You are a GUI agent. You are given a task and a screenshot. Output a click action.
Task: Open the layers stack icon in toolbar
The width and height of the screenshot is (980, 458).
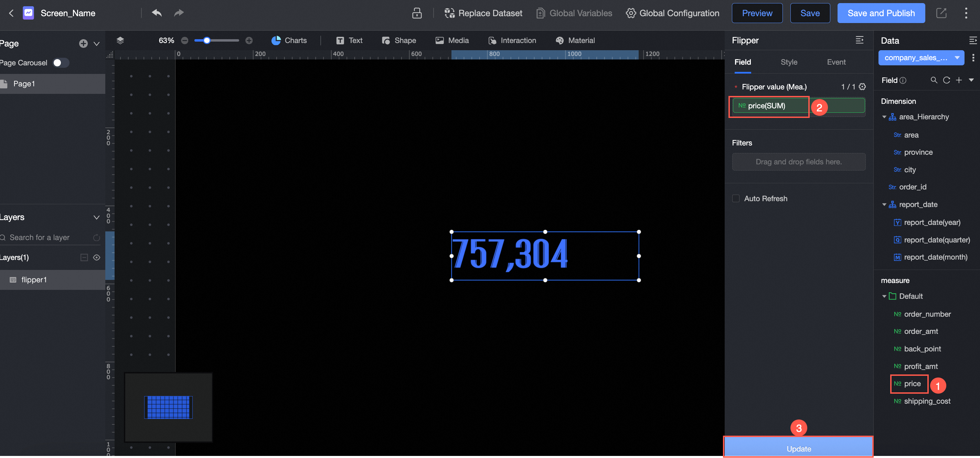(120, 40)
